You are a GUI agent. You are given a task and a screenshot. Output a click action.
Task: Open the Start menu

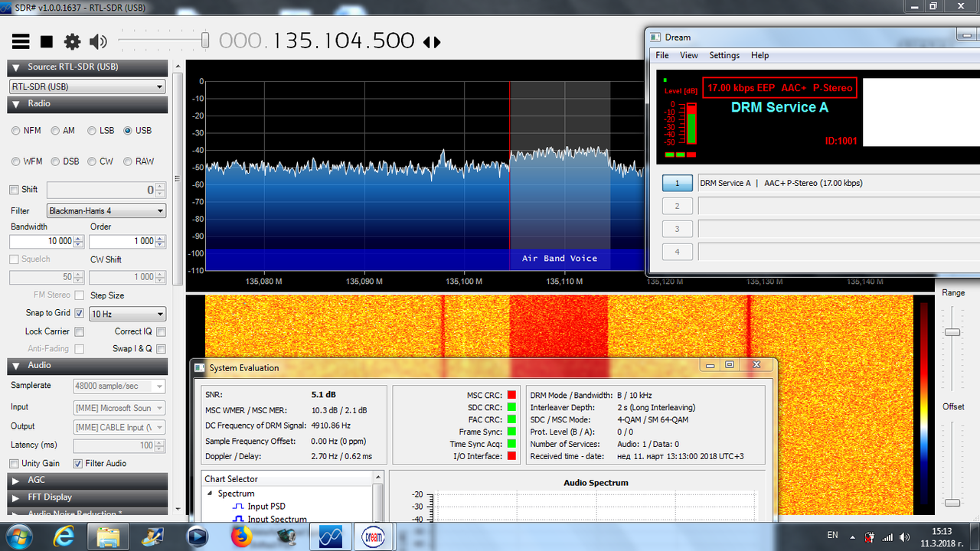click(18, 536)
